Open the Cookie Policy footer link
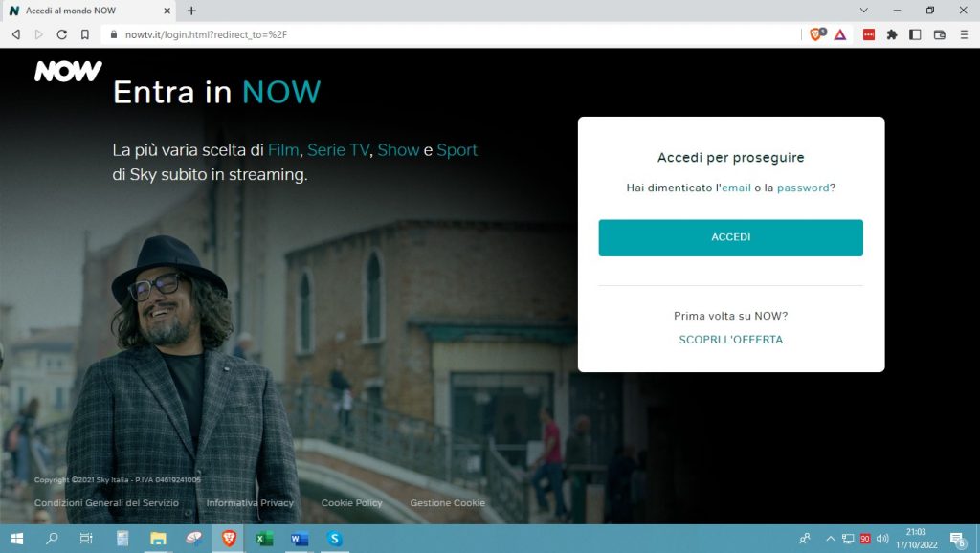 point(351,503)
